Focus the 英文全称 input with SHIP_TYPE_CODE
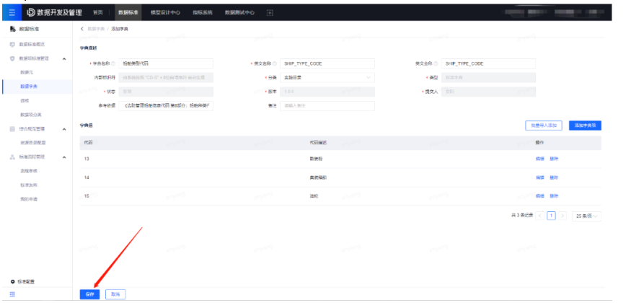This screenshot has height=303, width=644. 488,63
